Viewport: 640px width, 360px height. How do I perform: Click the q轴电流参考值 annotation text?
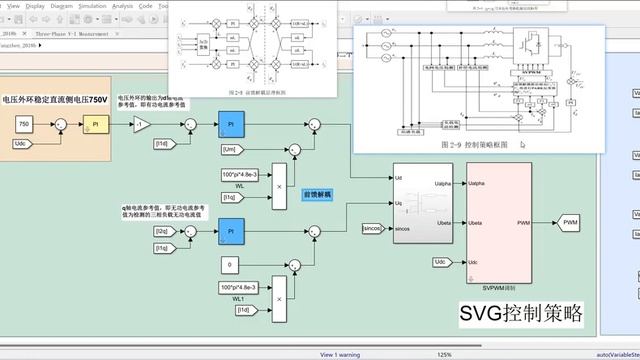(164, 211)
